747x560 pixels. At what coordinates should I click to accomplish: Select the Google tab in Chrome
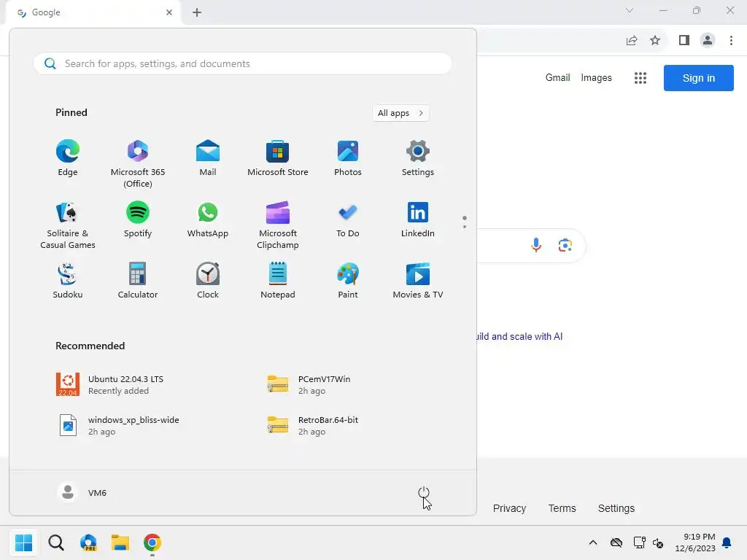pyautogui.click(x=94, y=12)
